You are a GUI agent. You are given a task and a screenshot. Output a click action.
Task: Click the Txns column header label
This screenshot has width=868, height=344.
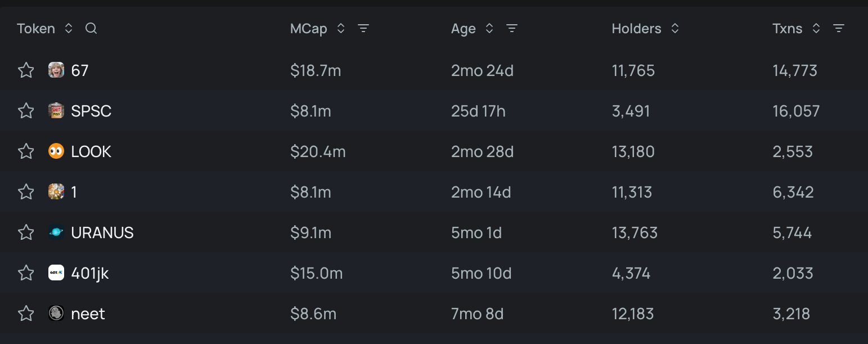pyautogui.click(x=787, y=29)
